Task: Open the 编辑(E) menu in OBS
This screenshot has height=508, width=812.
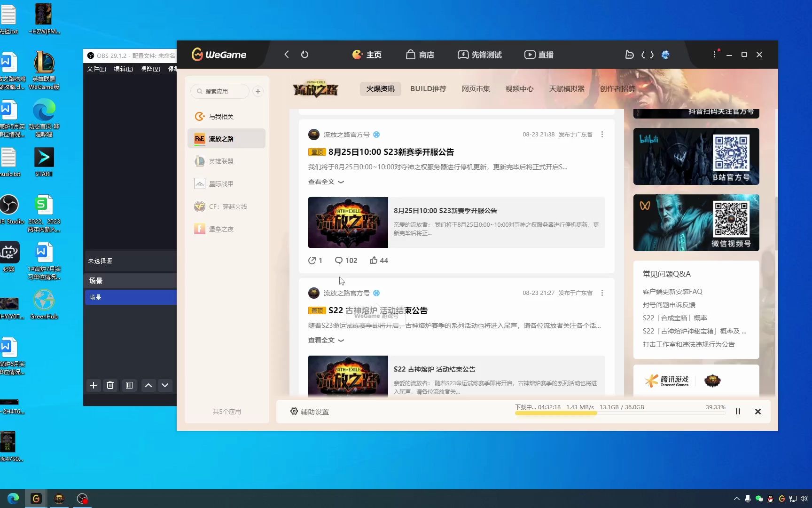Action: click(x=123, y=69)
